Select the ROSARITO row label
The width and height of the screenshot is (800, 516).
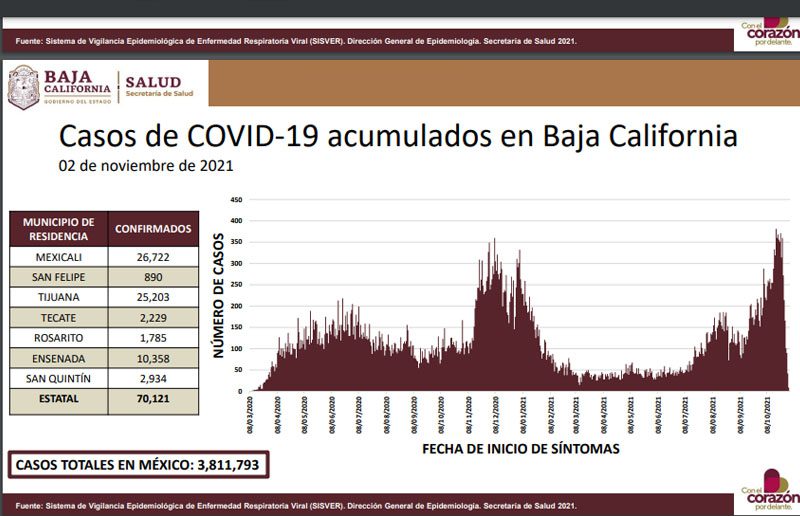point(59,338)
